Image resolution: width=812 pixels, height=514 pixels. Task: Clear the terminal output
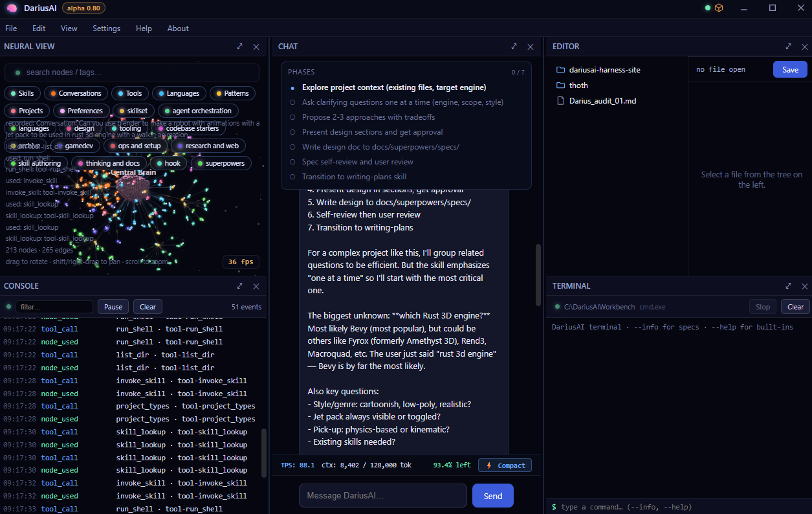tap(796, 307)
